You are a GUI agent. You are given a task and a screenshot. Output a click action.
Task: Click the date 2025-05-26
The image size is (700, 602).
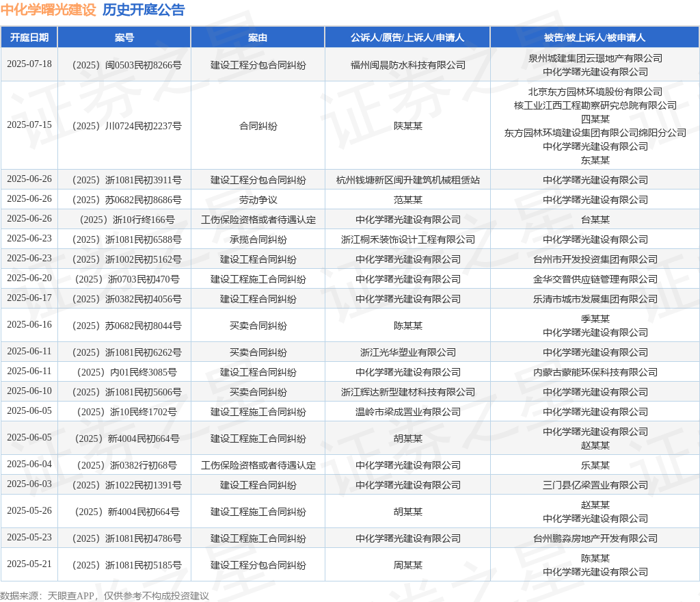29,510
